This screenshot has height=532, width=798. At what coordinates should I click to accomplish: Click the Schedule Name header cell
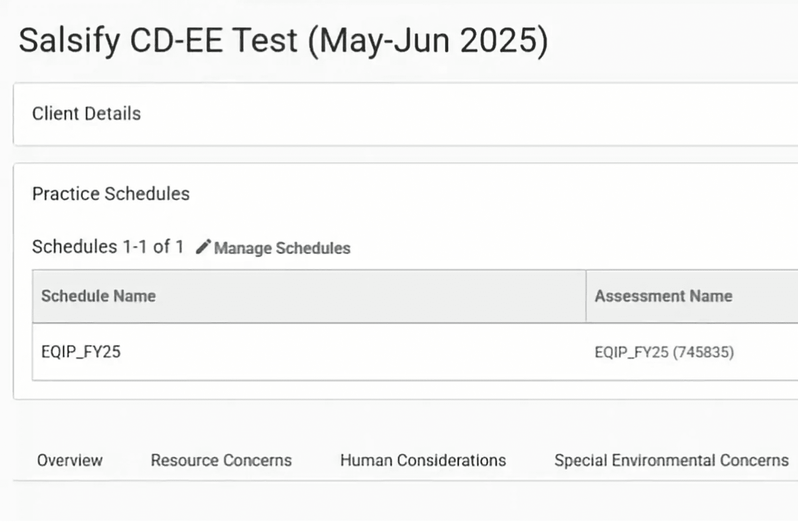(x=98, y=296)
